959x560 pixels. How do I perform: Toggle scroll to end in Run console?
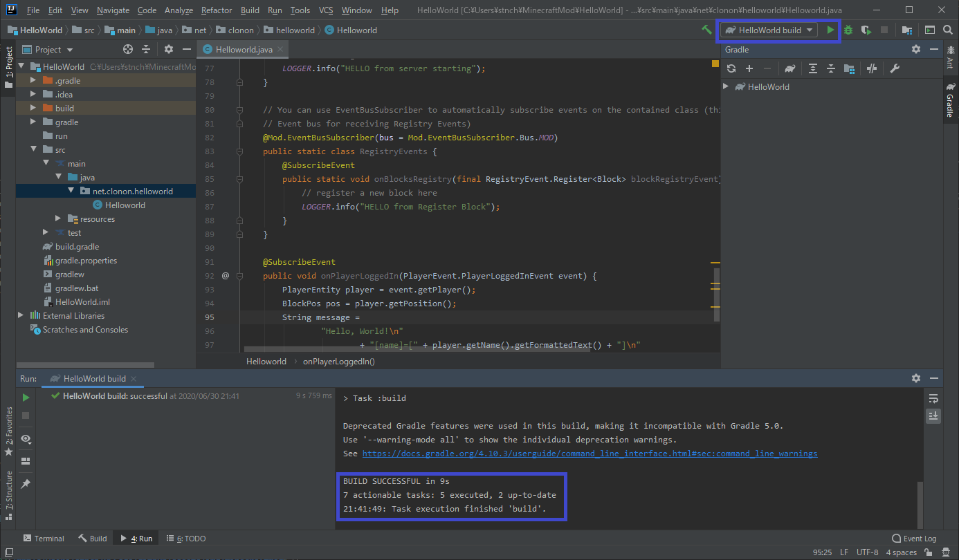tap(933, 416)
